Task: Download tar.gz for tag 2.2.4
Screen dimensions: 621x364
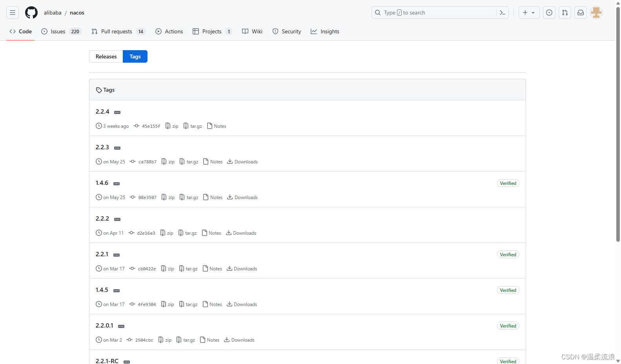Action: pyautogui.click(x=193, y=126)
